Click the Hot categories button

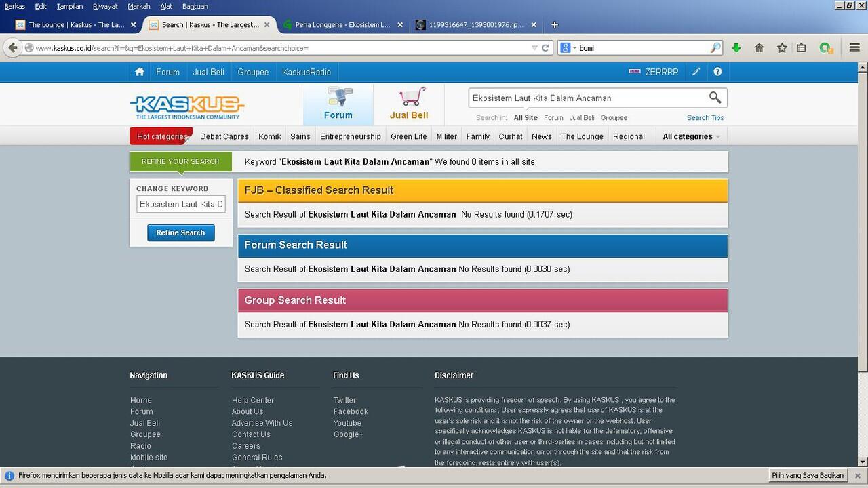[x=161, y=136]
